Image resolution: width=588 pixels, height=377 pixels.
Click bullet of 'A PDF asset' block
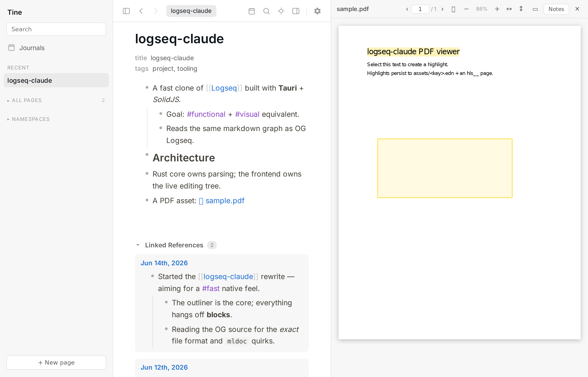(147, 200)
